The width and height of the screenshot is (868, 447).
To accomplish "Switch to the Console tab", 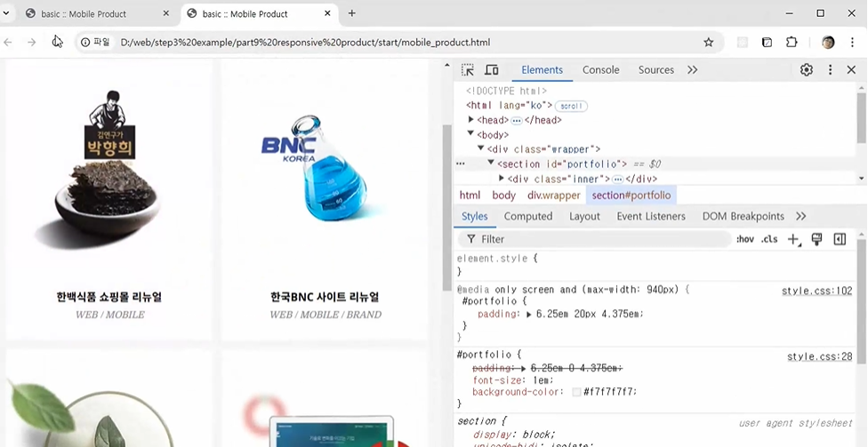I will 600,69.
